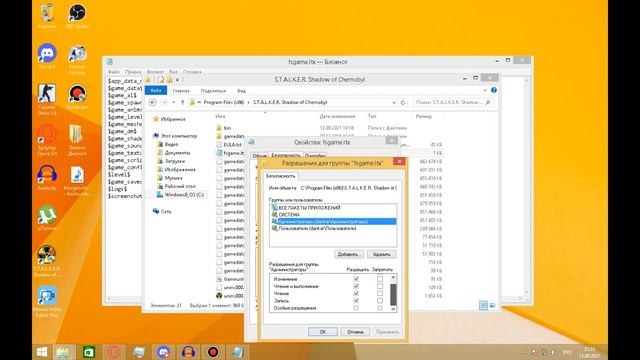
Task: Open the Поделиться ribbon tab
Action: point(213,91)
